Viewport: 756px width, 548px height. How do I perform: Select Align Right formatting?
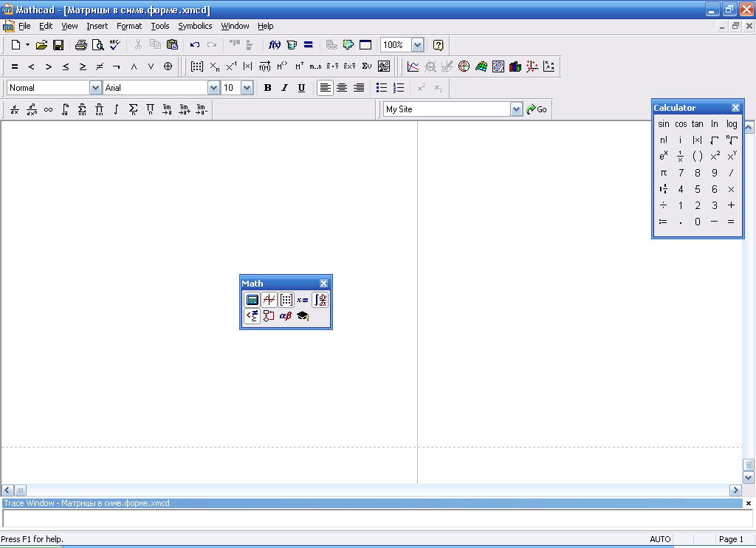coord(359,88)
